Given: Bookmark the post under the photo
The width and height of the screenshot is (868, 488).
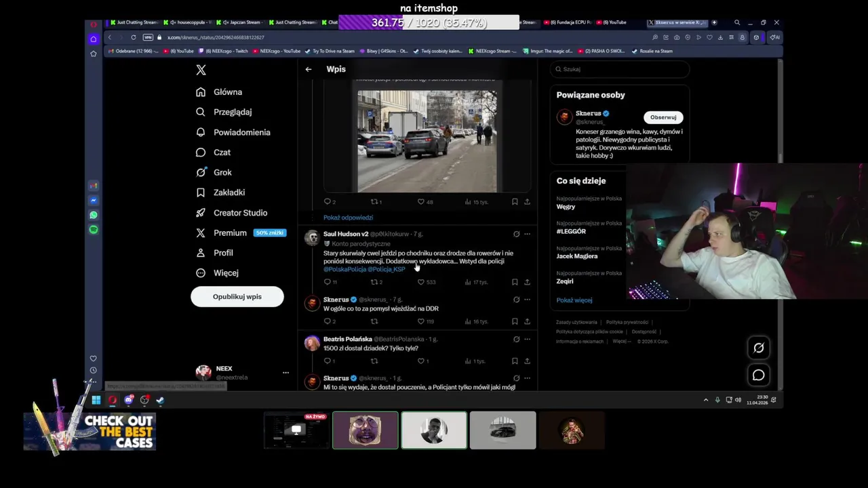Looking at the screenshot, I should [x=515, y=202].
